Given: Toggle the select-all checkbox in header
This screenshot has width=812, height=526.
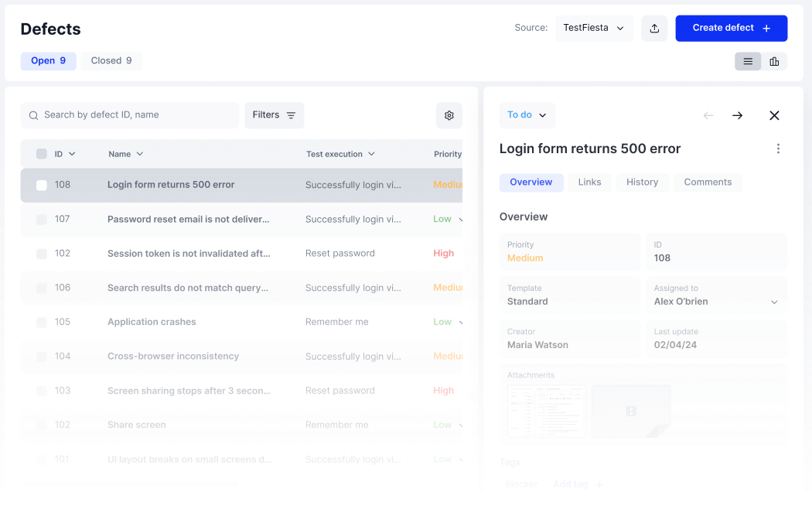Looking at the screenshot, I should point(42,154).
